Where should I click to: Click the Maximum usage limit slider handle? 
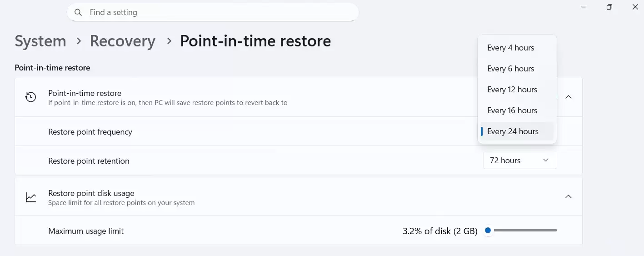[x=488, y=231]
